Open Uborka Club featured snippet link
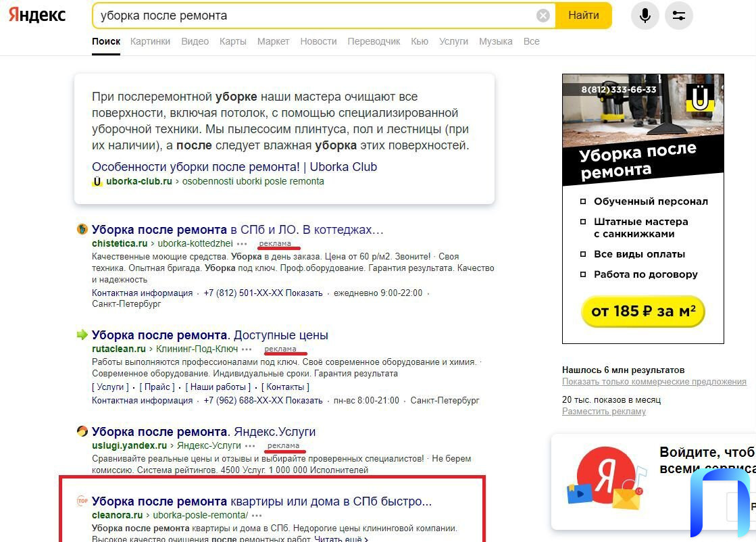The width and height of the screenshot is (756, 542). 234,167
